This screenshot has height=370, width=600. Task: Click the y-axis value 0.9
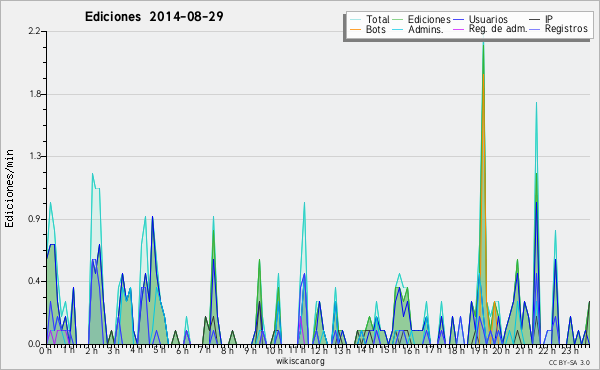pos(34,219)
